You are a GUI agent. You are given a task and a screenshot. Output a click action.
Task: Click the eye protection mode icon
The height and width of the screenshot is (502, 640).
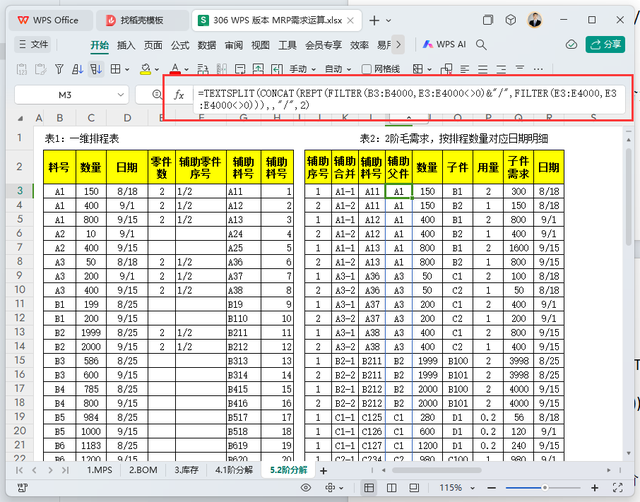[306, 488]
